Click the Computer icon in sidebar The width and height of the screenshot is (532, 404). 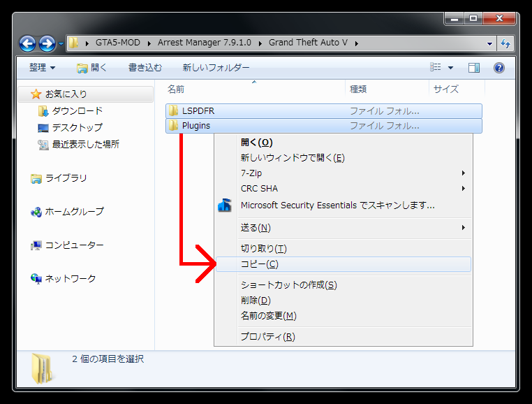pos(36,245)
